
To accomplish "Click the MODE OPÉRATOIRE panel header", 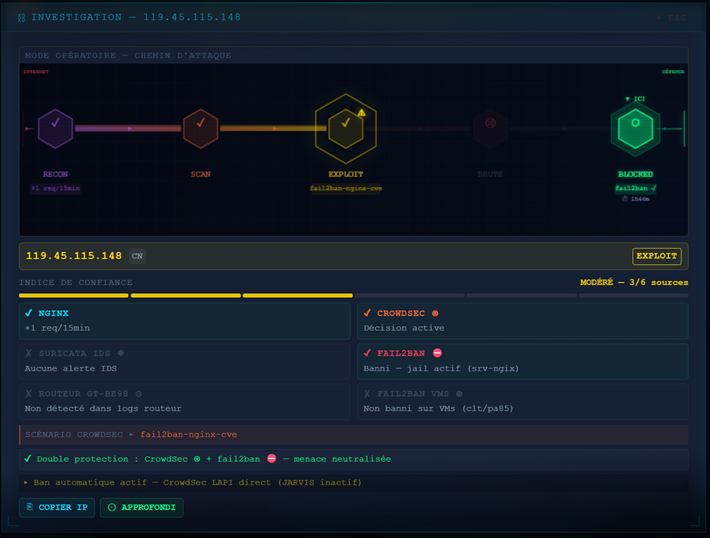I will point(354,55).
